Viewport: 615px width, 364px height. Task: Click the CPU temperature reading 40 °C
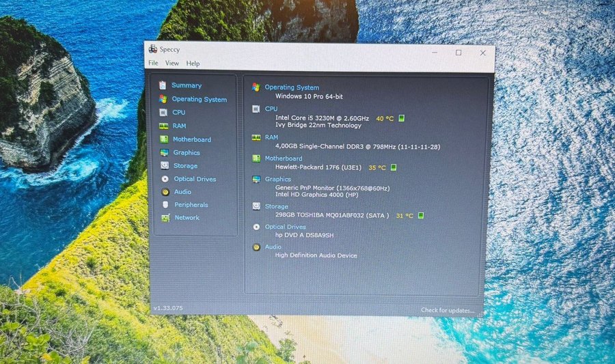385,118
